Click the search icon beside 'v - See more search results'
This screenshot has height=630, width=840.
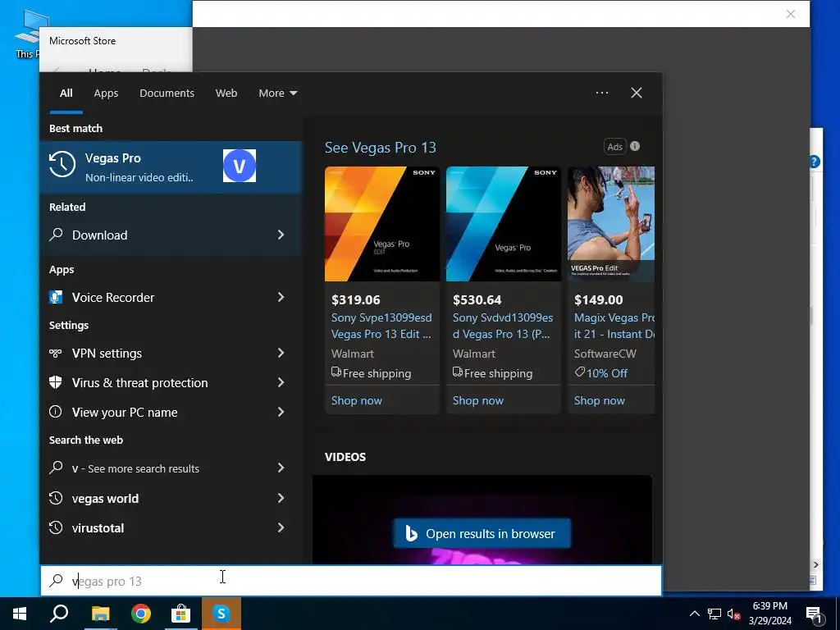[57, 467]
